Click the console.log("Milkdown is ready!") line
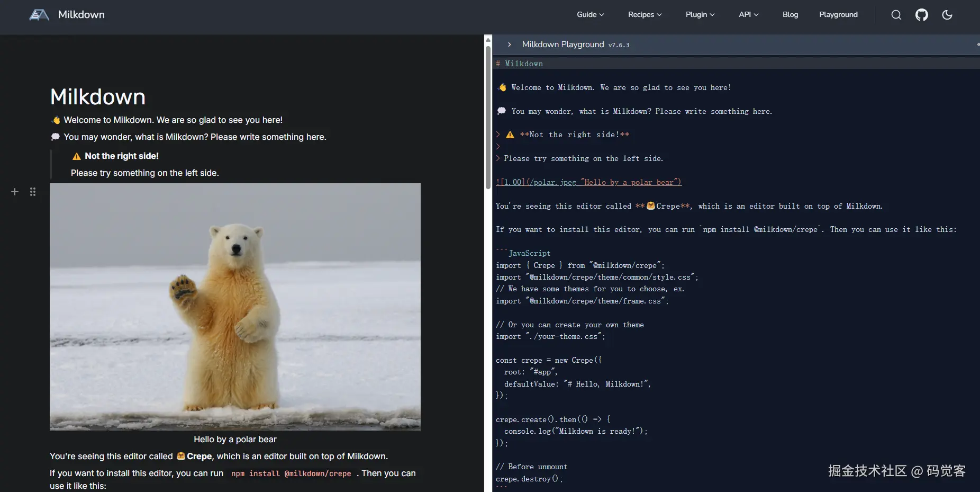The width and height of the screenshot is (980, 492). pyautogui.click(x=576, y=431)
